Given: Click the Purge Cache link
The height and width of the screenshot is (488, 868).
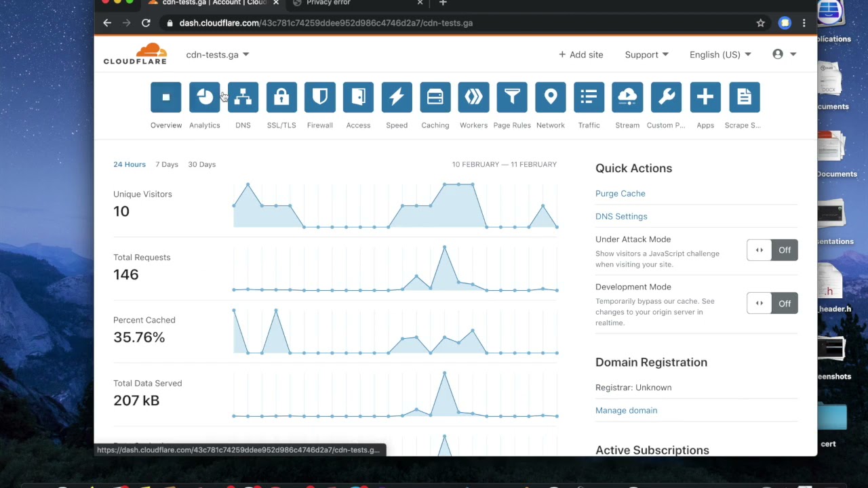Looking at the screenshot, I should coord(620,193).
